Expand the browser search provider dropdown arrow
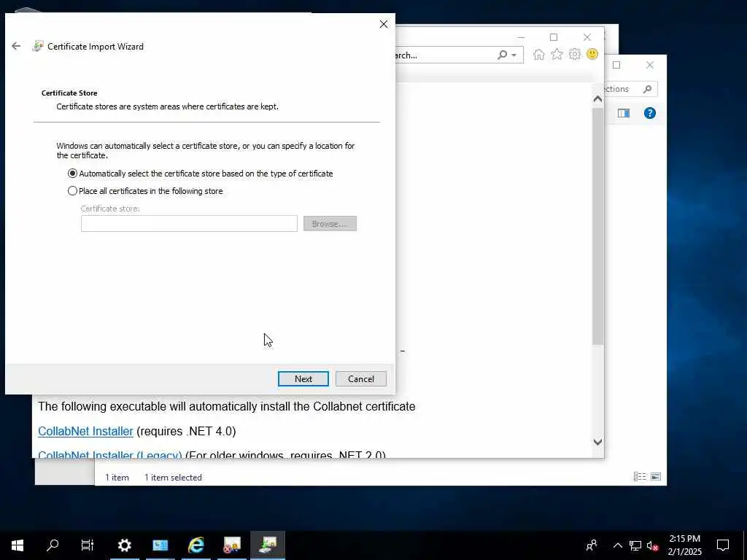Screen dimensions: 747x560 click(x=514, y=55)
